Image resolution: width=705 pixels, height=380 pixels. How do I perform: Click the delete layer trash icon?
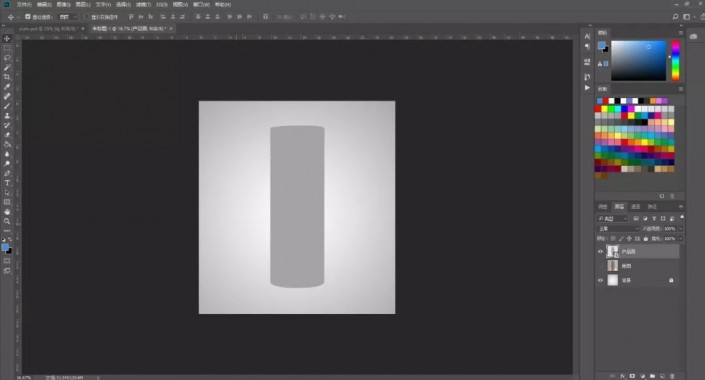(x=673, y=376)
